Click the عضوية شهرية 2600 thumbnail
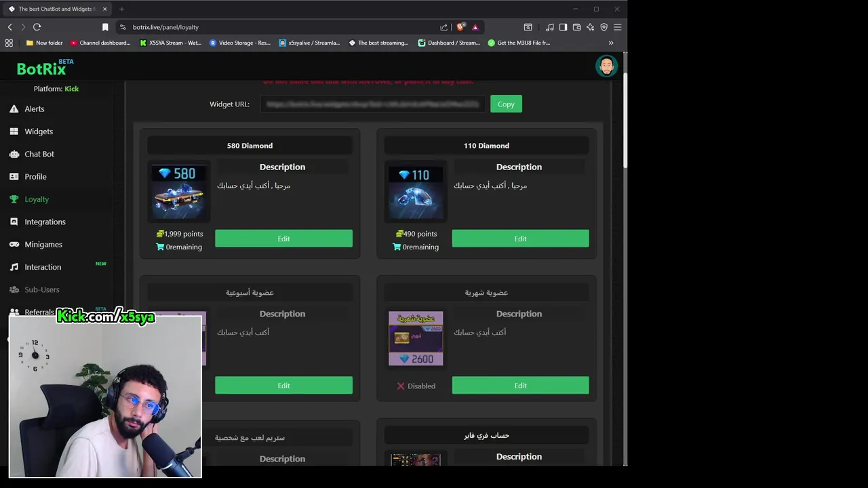This screenshot has height=488, width=868. (416, 338)
